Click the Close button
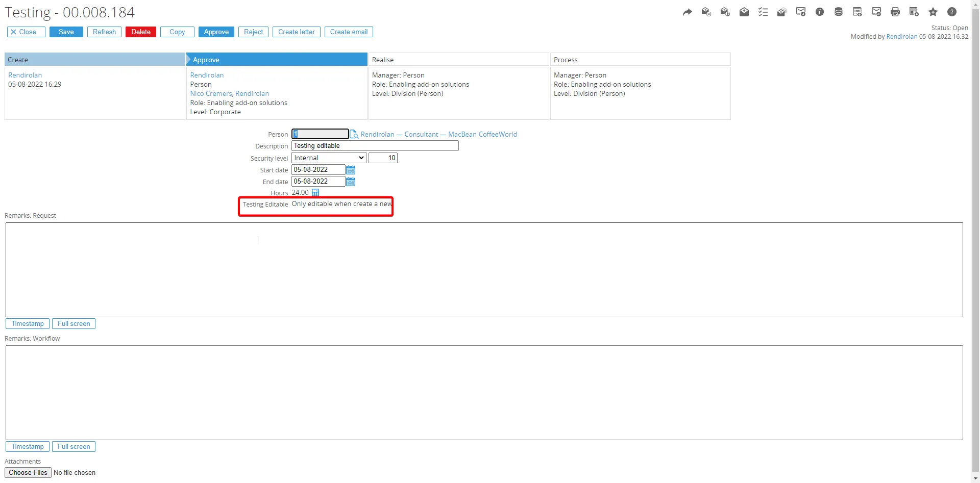980x483 pixels. pos(26,32)
